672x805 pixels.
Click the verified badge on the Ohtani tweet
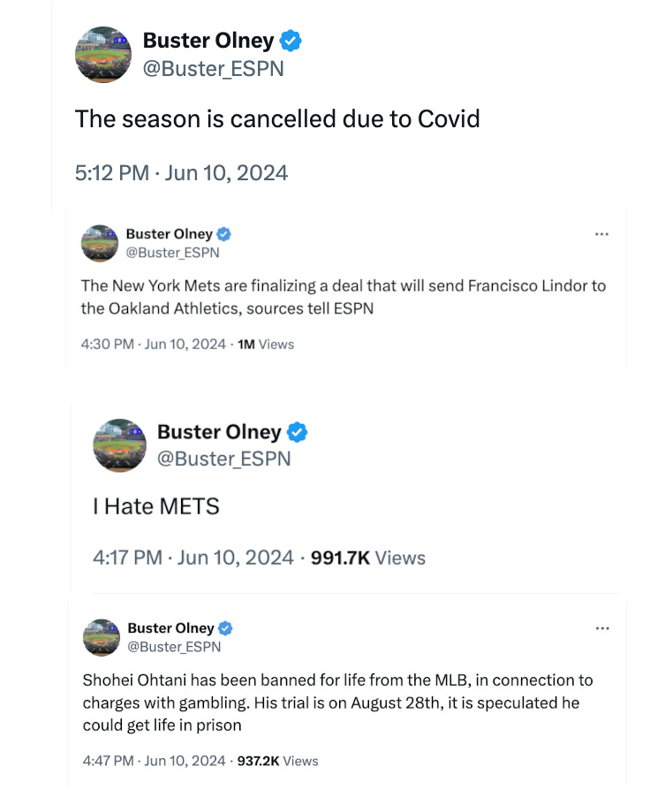(225, 628)
